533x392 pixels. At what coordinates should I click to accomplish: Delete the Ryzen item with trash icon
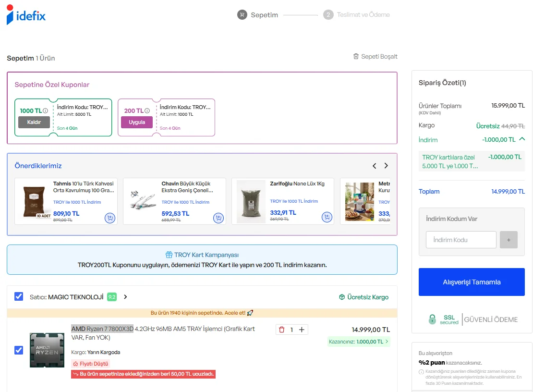click(281, 330)
